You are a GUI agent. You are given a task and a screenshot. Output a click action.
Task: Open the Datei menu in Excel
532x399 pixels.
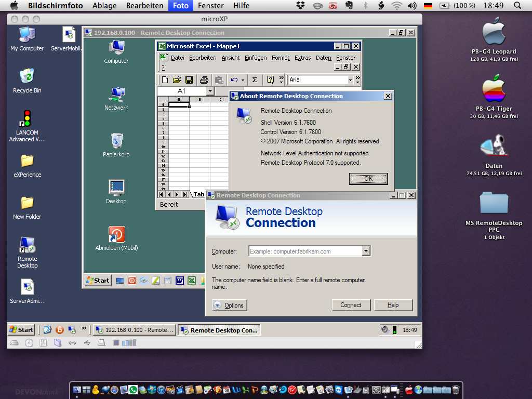click(x=178, y=58)
